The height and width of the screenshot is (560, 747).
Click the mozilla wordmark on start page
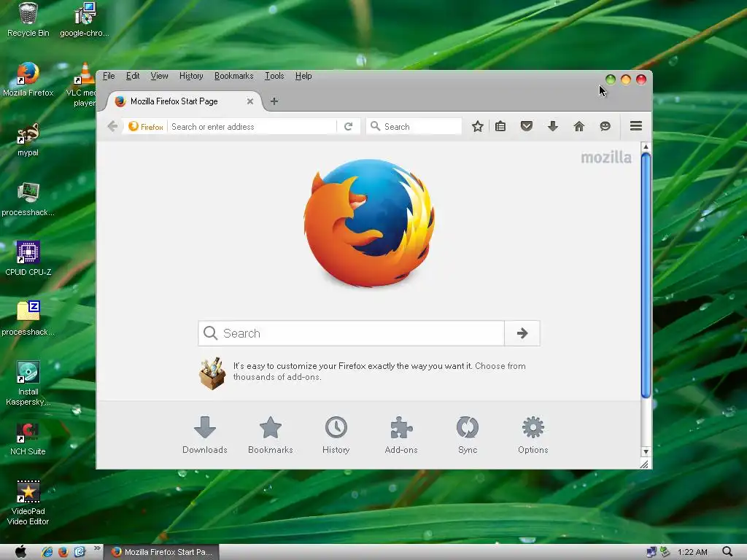coord(606,157)
